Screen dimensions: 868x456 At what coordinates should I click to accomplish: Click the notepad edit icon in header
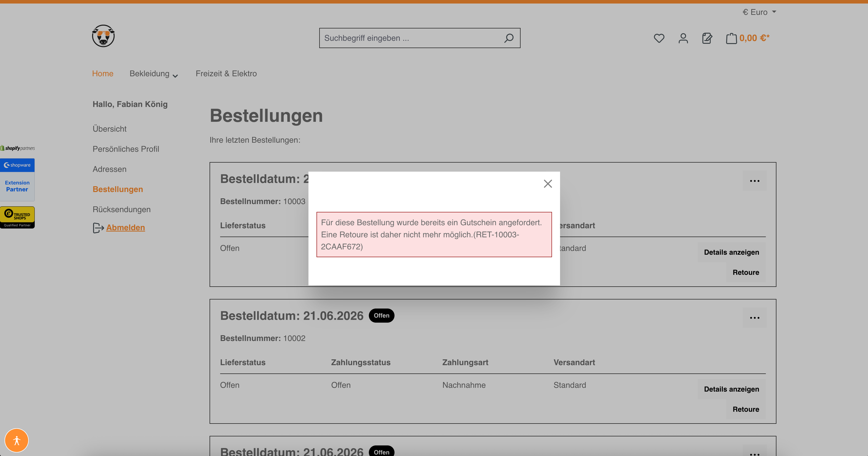click(707, 38)
